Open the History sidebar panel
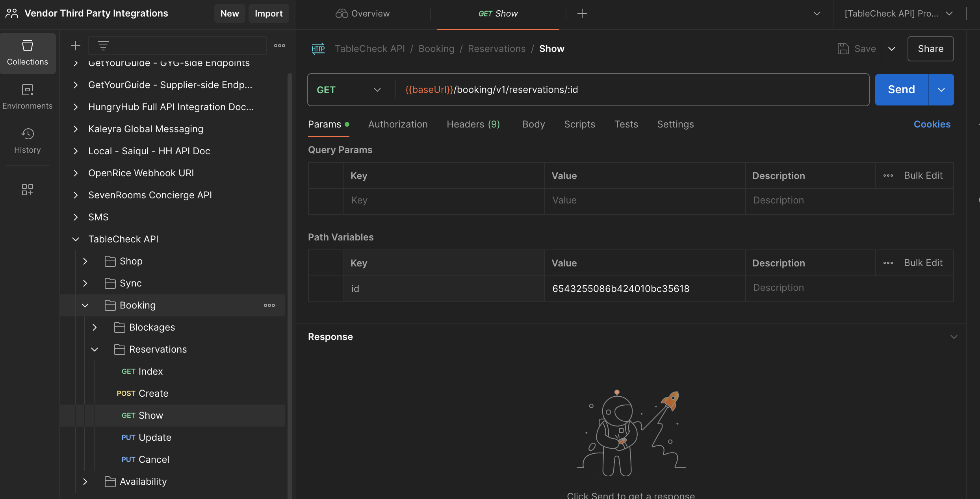This screenshot has height=499, width=980. click(x=28, y=141)
